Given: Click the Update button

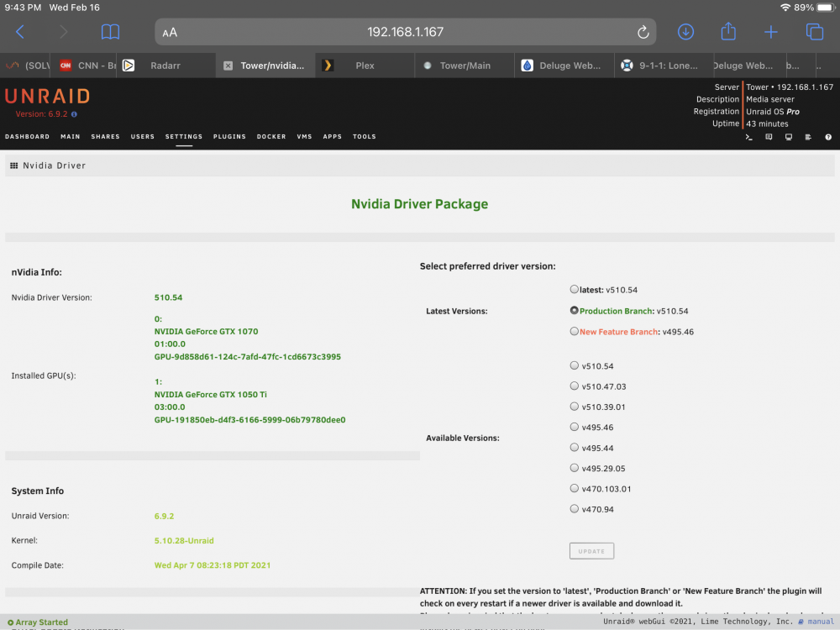Looking at the screenshot, I should pyautogui.click(x=591, y=551).
